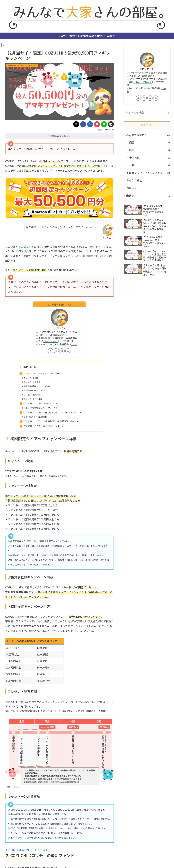Click article author box avatar image

59,317
